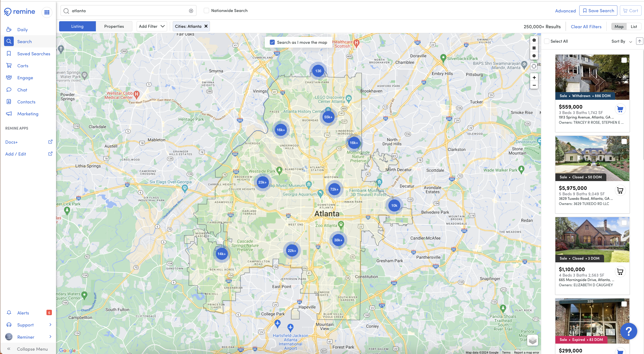
Task: Clear the atlanta search text
Action: tap(191, 11)
